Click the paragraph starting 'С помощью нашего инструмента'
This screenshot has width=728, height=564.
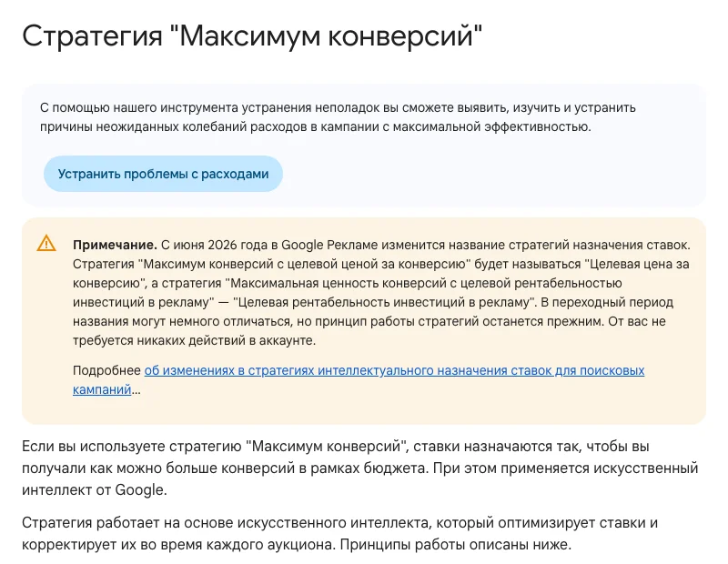338,117
